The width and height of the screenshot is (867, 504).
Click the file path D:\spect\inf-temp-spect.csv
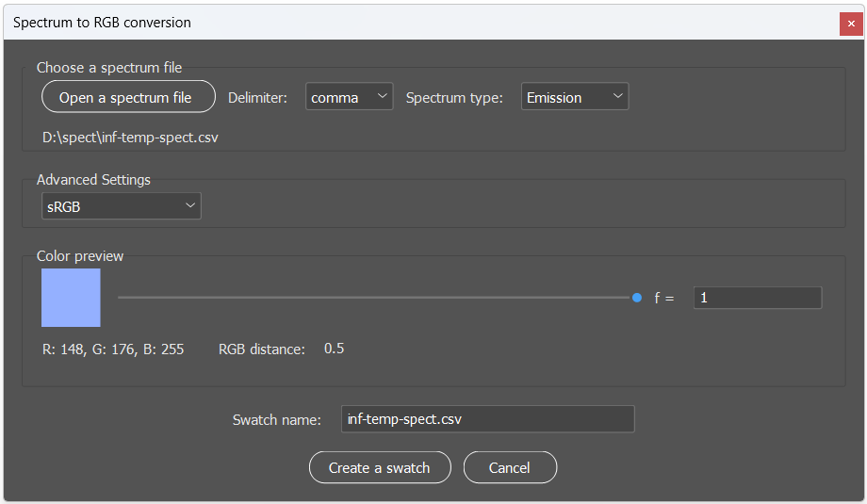130,137
